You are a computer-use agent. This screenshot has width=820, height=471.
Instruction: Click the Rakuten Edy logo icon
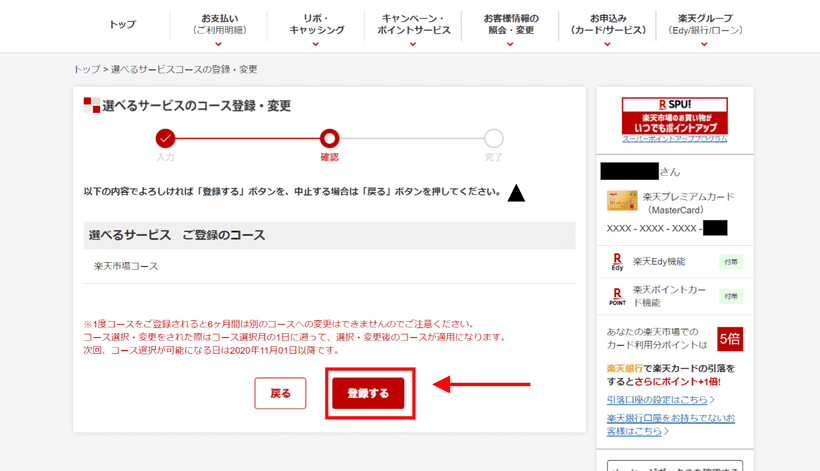(618, 261)
